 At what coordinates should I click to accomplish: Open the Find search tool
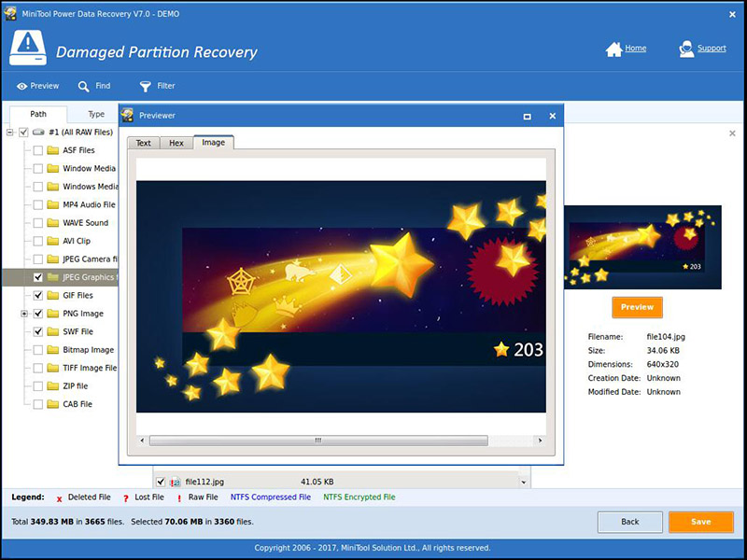click(x=85, y=85)
